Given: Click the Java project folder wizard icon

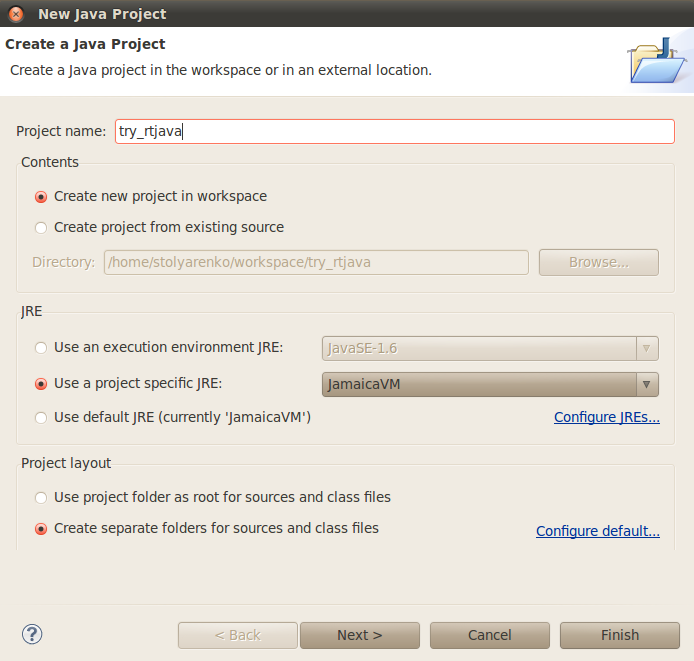Looking at the screenshot, I should tap(657, 61).
